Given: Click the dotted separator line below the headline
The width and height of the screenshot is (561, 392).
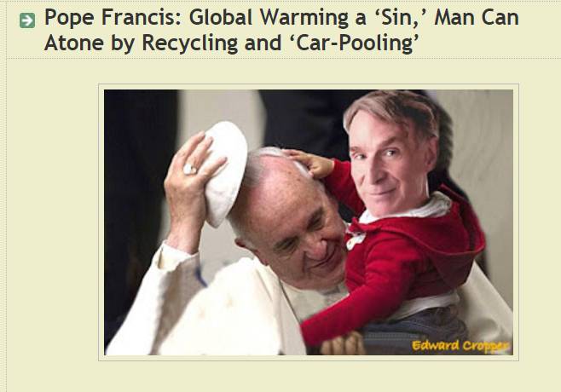Looking at the screenshot, I should pos(283,58).
